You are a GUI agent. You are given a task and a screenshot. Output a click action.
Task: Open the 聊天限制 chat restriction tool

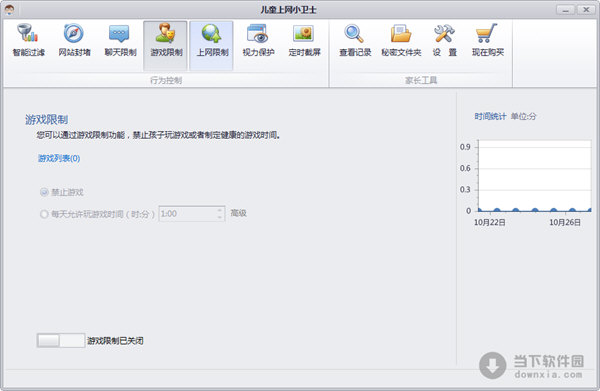tap(120, 41)
